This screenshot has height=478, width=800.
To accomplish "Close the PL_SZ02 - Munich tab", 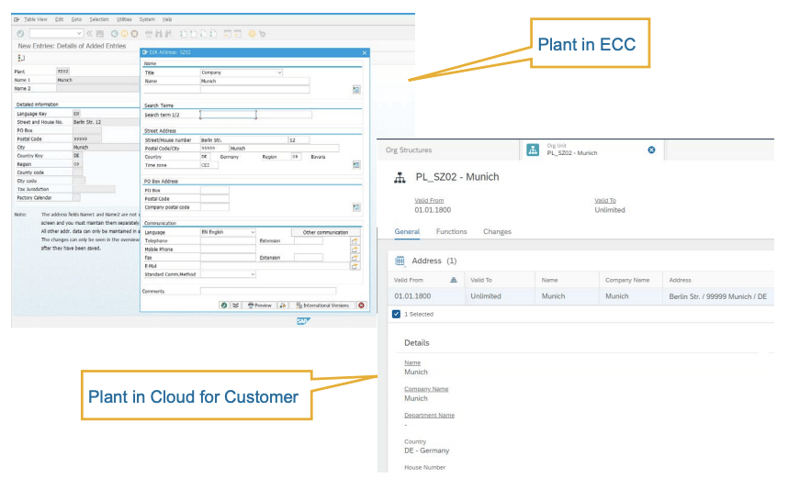I will (651, 150).
